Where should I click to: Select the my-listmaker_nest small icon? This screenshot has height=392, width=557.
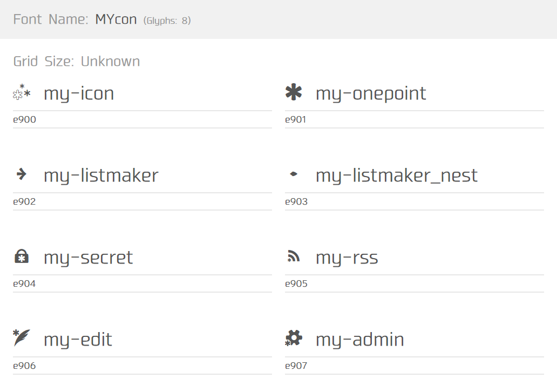coord(293,174)
